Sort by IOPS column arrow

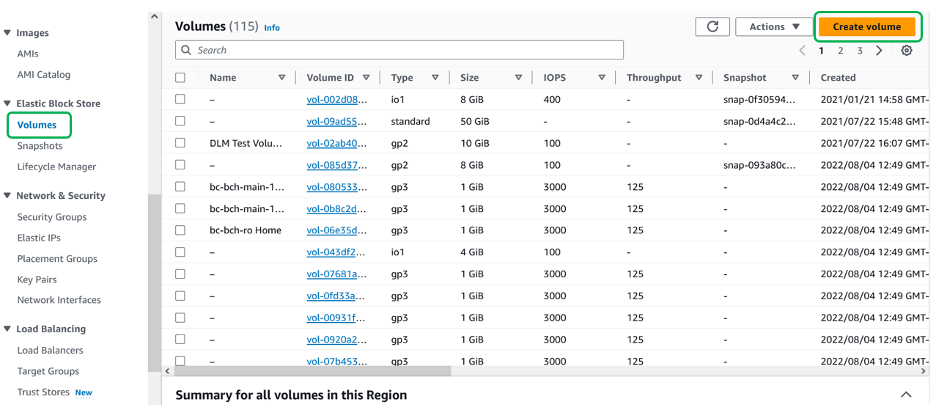click(x=602, y=78)
